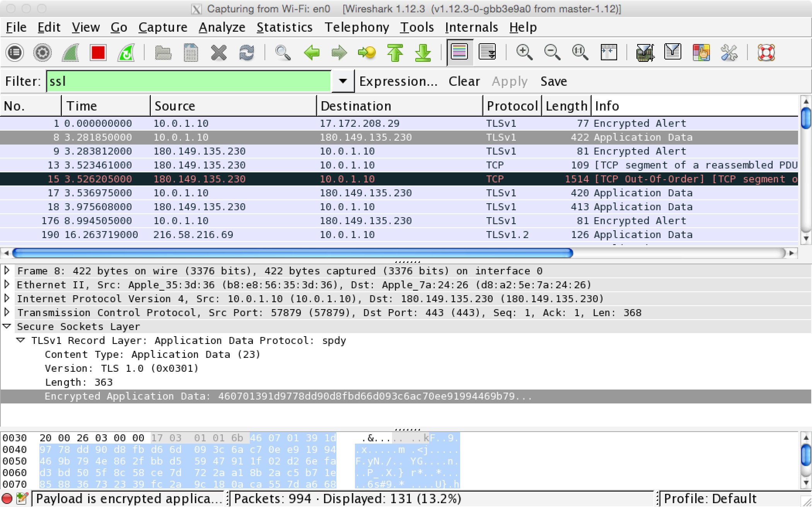Click the red stop capture icon

(98, 53)
